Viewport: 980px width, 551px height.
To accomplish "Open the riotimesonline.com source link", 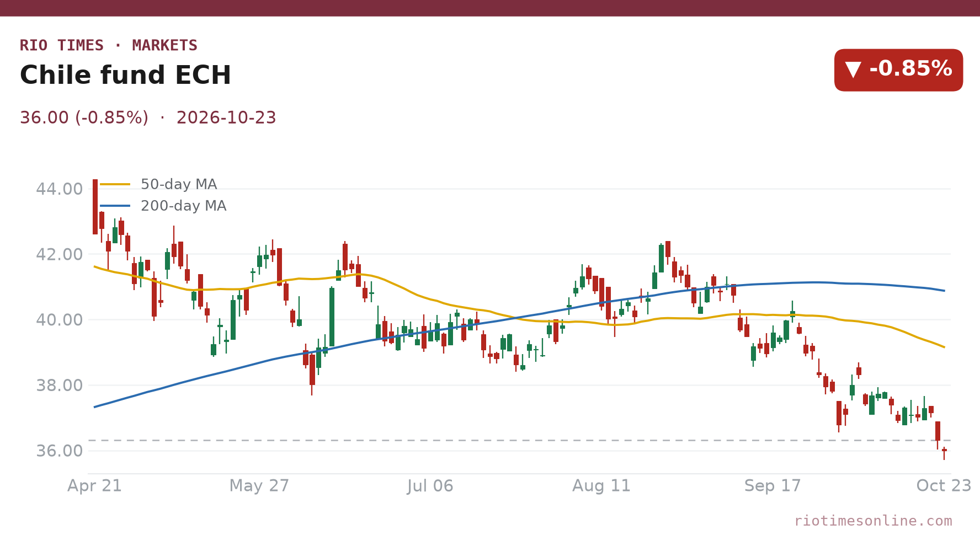I will [x=873, y=521].
